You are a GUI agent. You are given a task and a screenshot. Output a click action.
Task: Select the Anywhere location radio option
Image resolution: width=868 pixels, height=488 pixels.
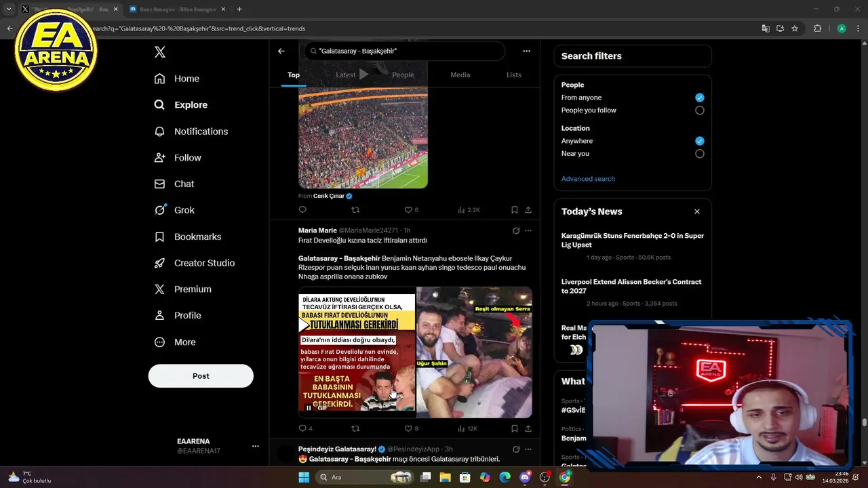point(700,141)
